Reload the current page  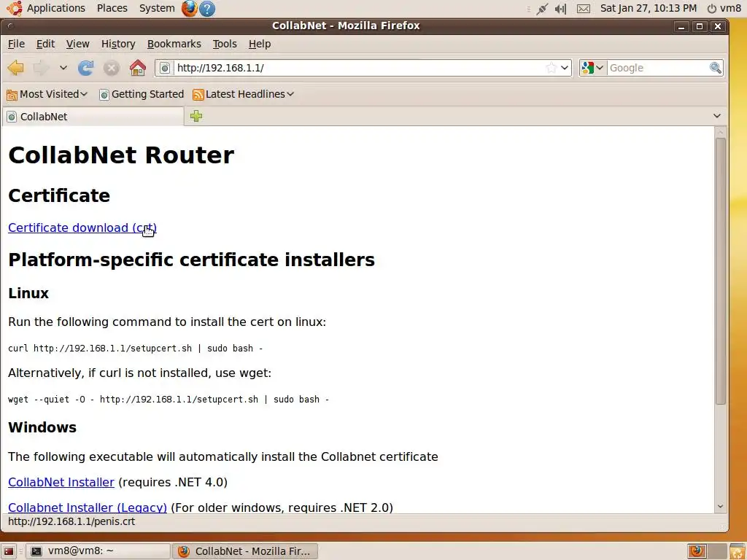tap(86, 68)
